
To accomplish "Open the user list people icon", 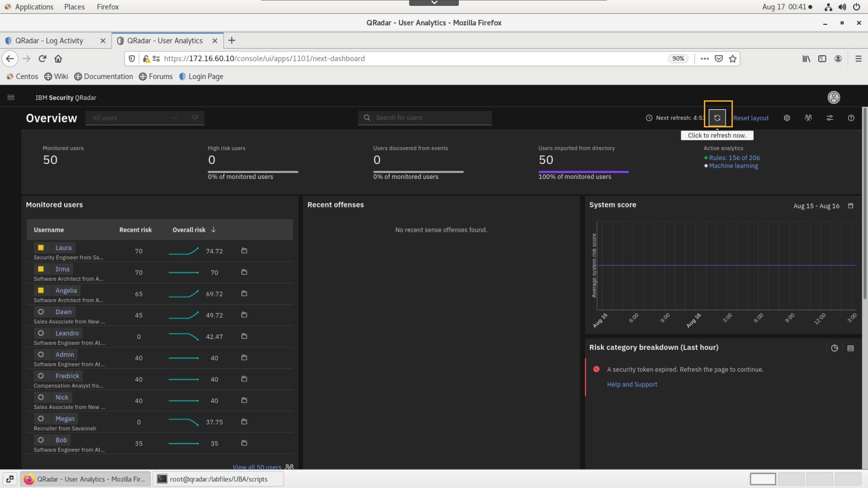I will [x=808, y=118].
